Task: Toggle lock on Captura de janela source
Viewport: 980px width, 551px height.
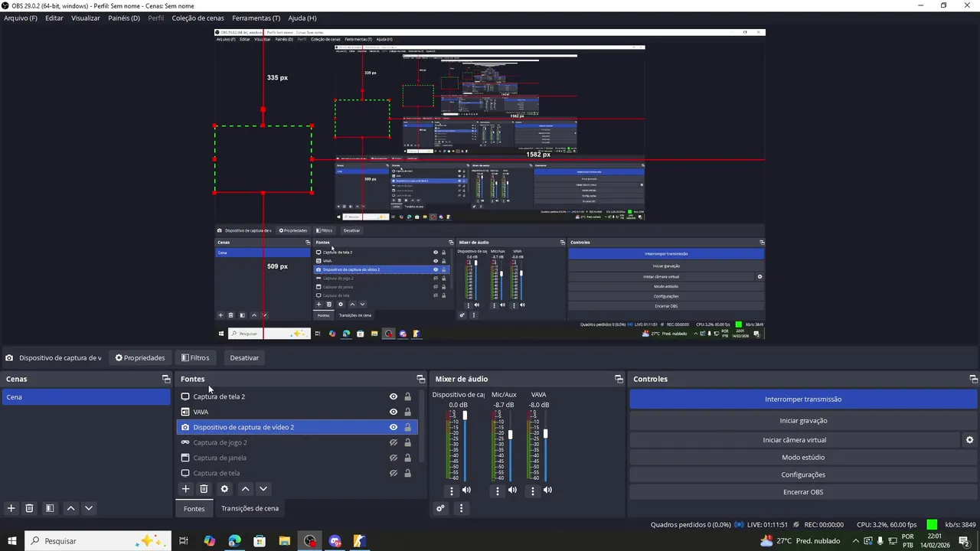Action: [x=407, y=458]
